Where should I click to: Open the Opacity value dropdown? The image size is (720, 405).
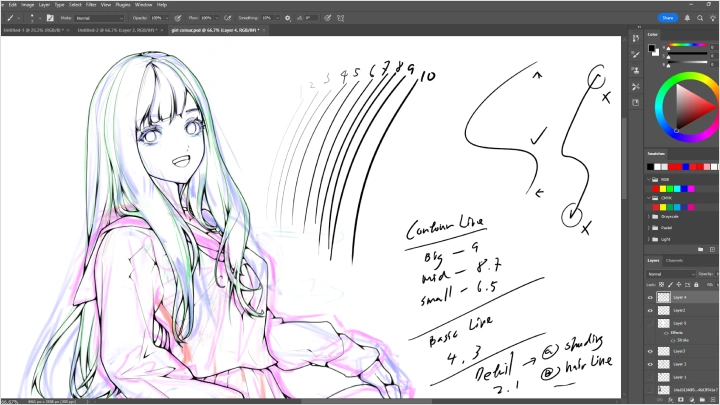tap(167, 18)
